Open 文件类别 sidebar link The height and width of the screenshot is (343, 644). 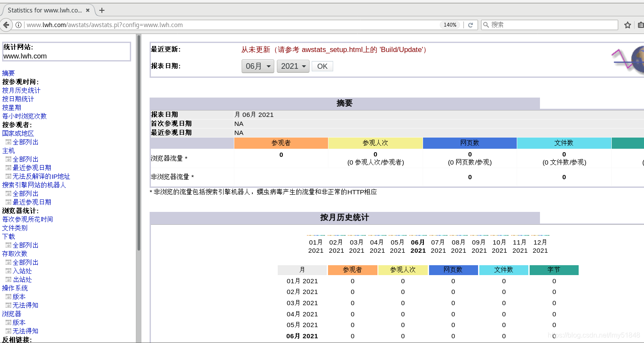(x=15, y=228)
